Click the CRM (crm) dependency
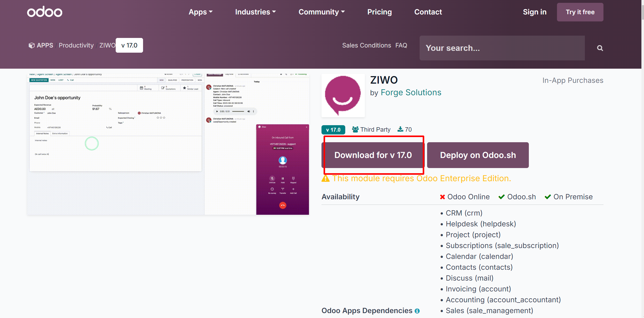Screen dimensions: 644x318 464,213
